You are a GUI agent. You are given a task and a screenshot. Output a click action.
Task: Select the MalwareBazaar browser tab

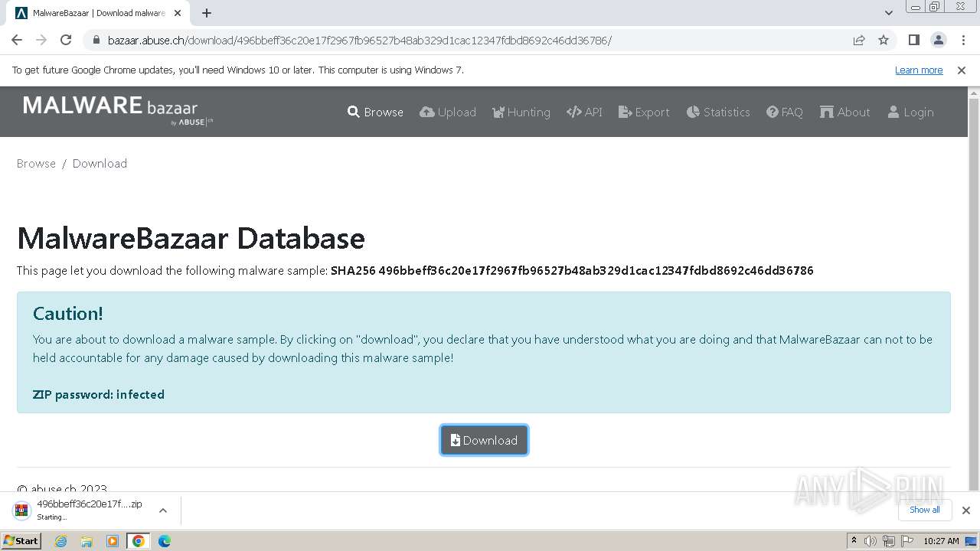(x=98, y=13)
